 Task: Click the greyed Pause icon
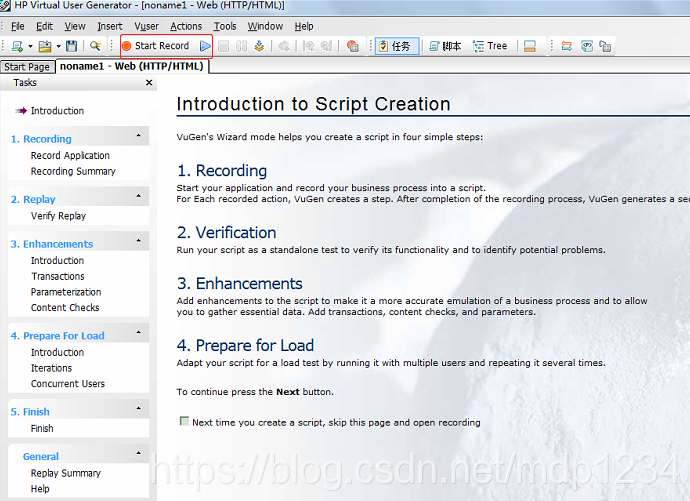coord(241,46)
